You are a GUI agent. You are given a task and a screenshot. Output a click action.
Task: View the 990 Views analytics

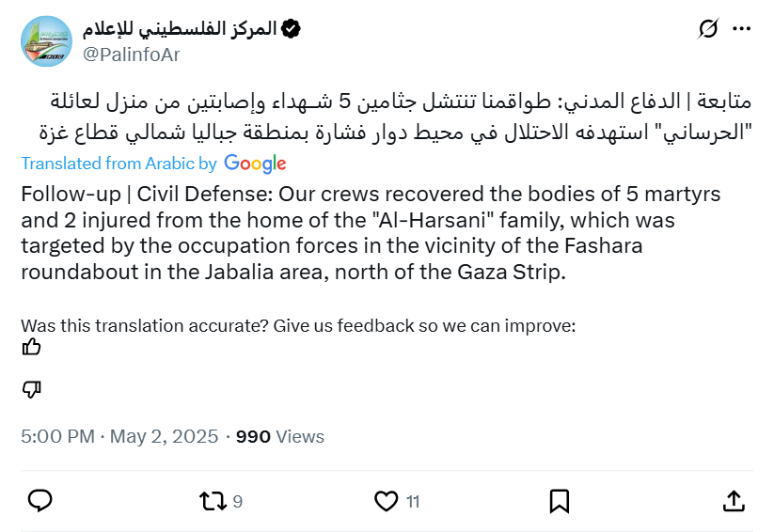coord(279,437)
